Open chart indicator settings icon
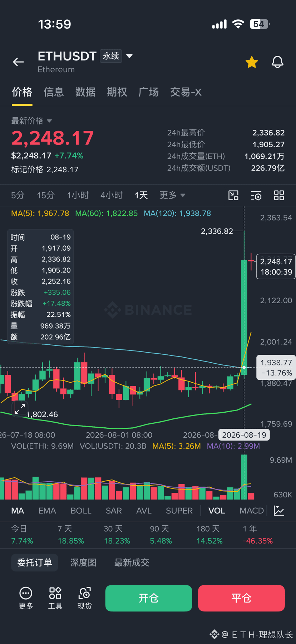Image resolution: width=296 pixels, height=644 pixels. (256, 195)
